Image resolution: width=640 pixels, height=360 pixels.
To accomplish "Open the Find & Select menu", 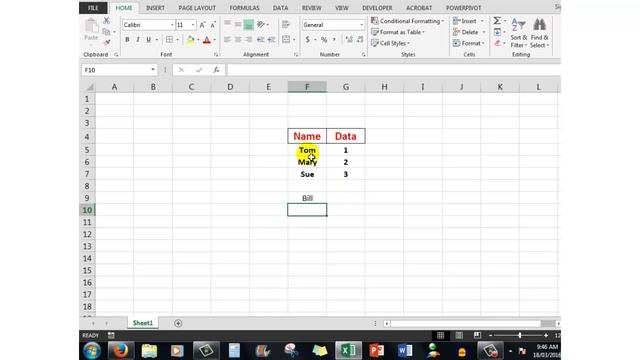I will tap(540, 33).
